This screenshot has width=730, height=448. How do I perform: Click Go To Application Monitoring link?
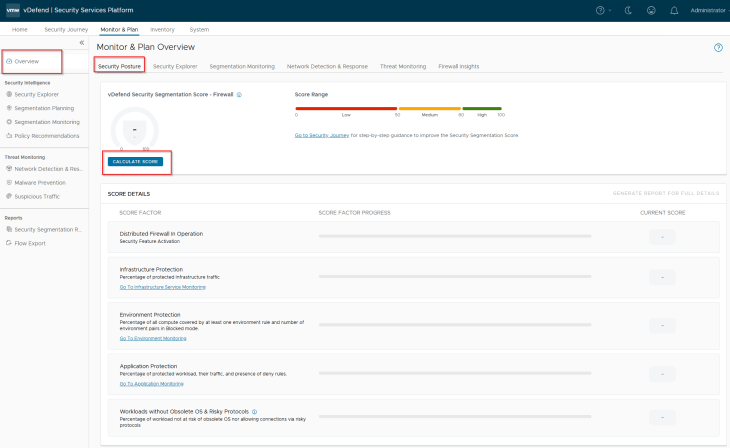click(x=151, y=383)
